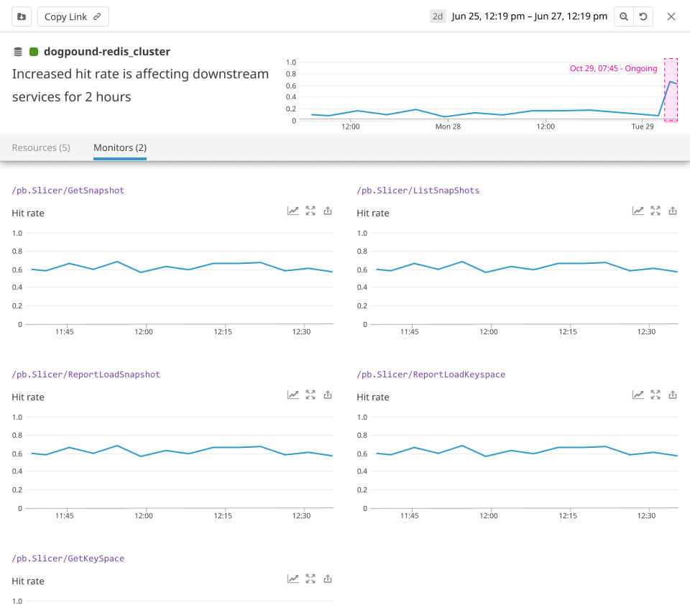Click the download icon button at top left

tap(22, 17)
